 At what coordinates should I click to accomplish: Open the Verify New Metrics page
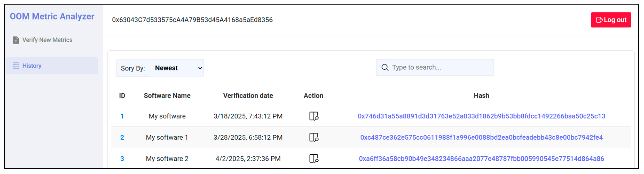pyautogui.click(x=47, y=40)
